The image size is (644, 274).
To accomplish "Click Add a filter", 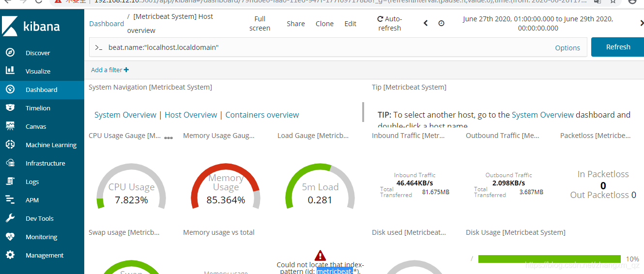I will click(x=110, y=70).
